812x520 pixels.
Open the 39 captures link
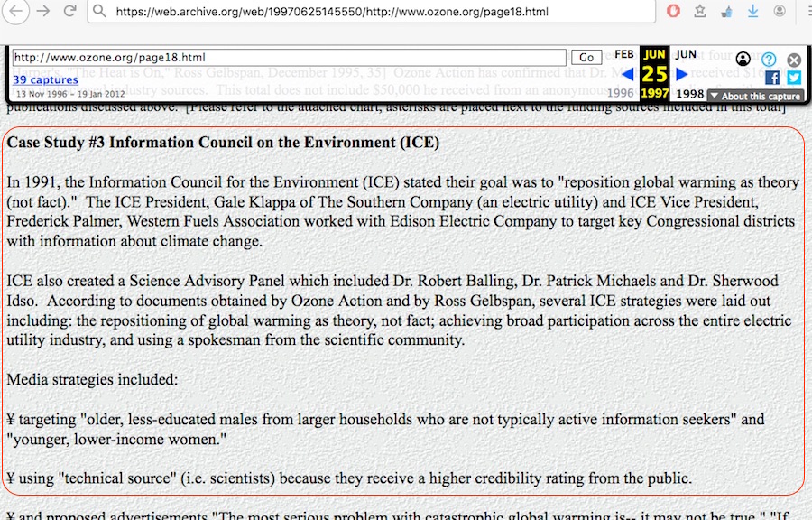pyautogui.click(x=45, y=80)
